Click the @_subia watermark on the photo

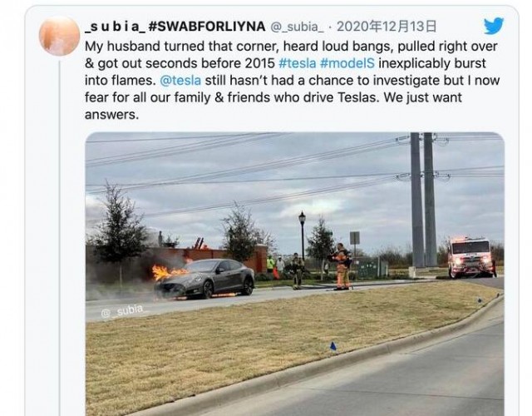[122, 311]
